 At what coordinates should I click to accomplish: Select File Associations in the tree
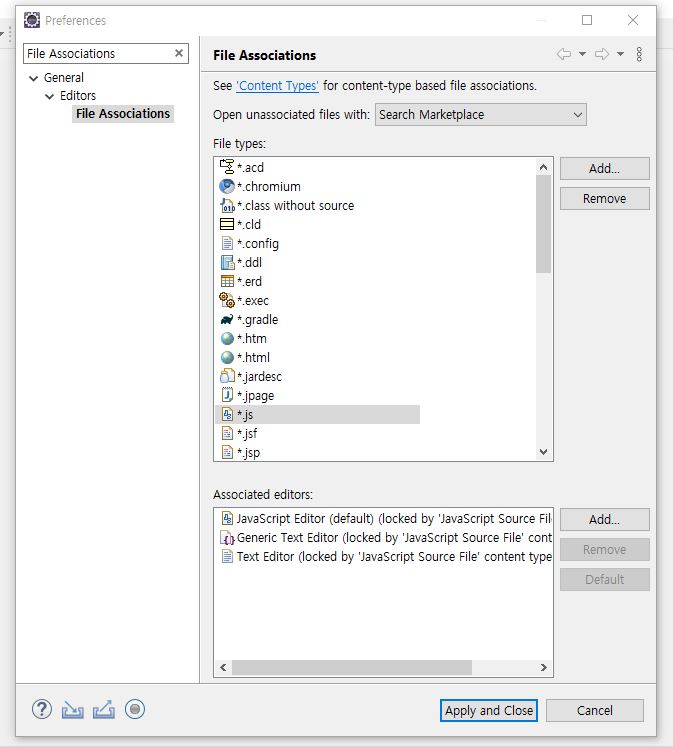click(x=123, y=114)
